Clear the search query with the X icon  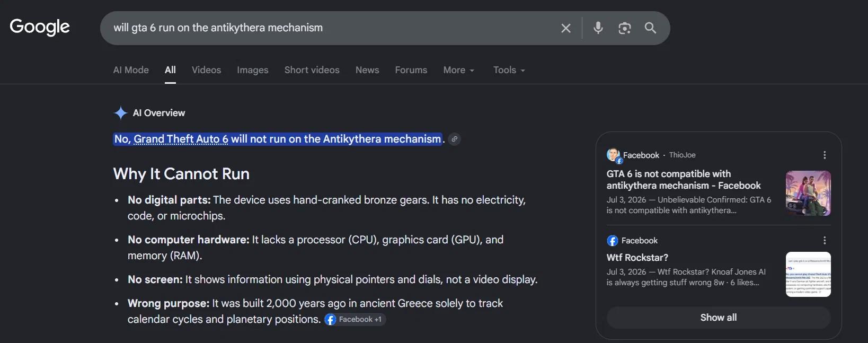coord(566,28)
